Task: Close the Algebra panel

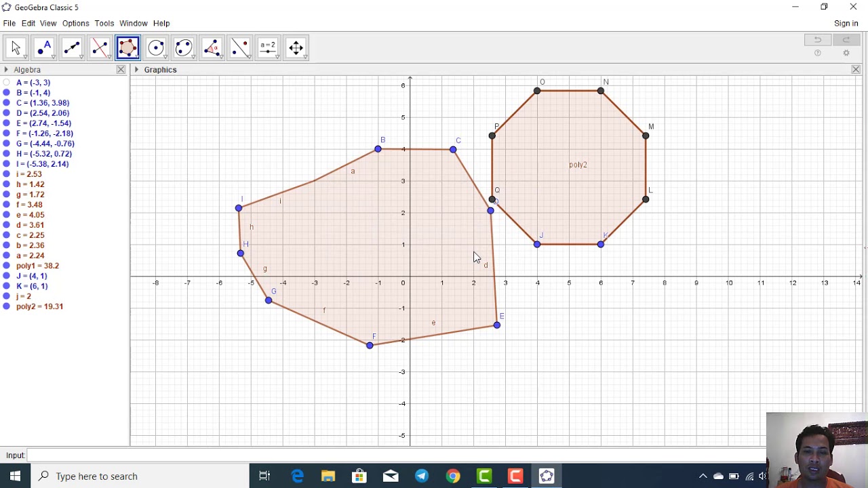Action: [121, 70]
